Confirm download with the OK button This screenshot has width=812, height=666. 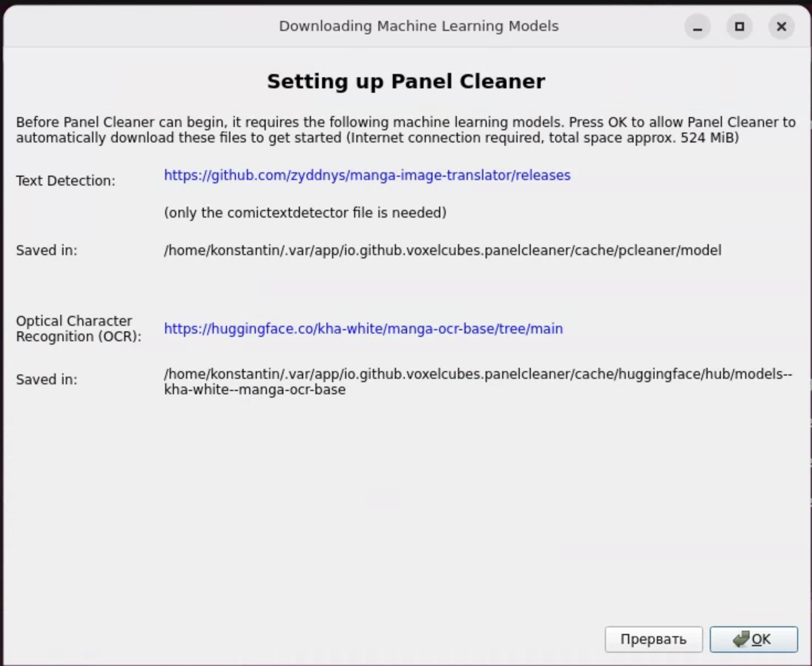click(753, 639)
